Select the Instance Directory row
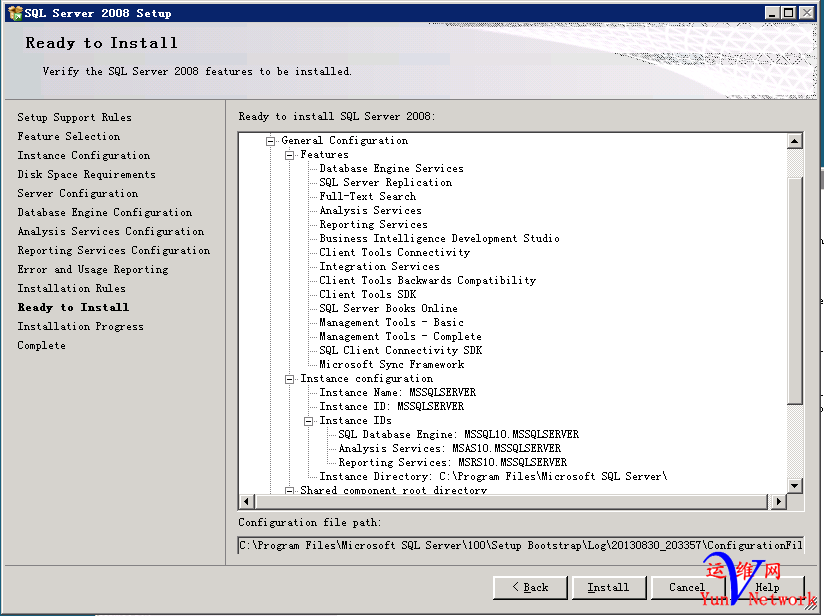 (493, 477)
